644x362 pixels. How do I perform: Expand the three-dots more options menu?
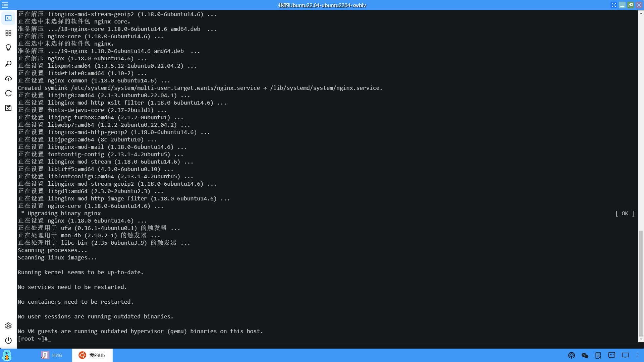[x=638, y=355]
